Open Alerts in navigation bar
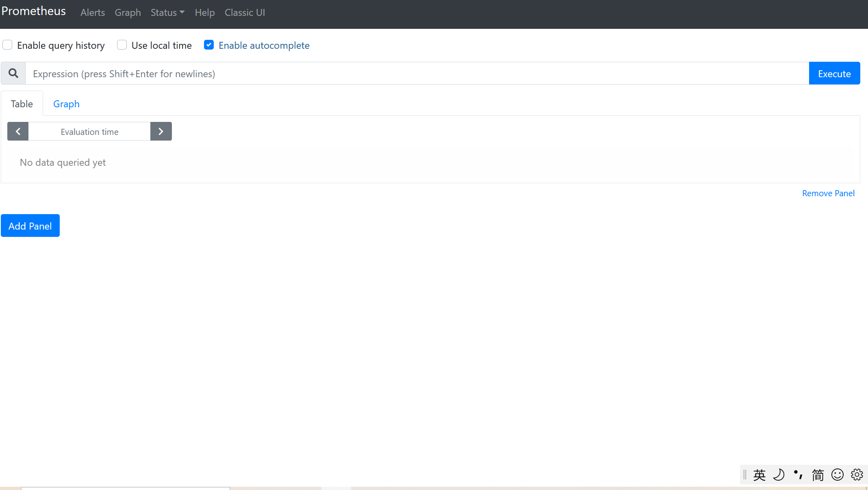The image size is (868, 490). point(93,13)
